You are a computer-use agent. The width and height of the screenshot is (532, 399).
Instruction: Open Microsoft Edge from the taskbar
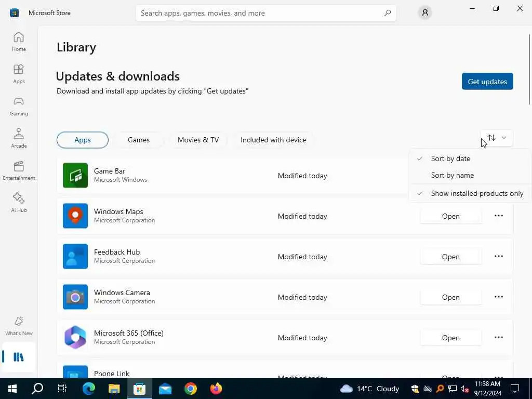89,389
